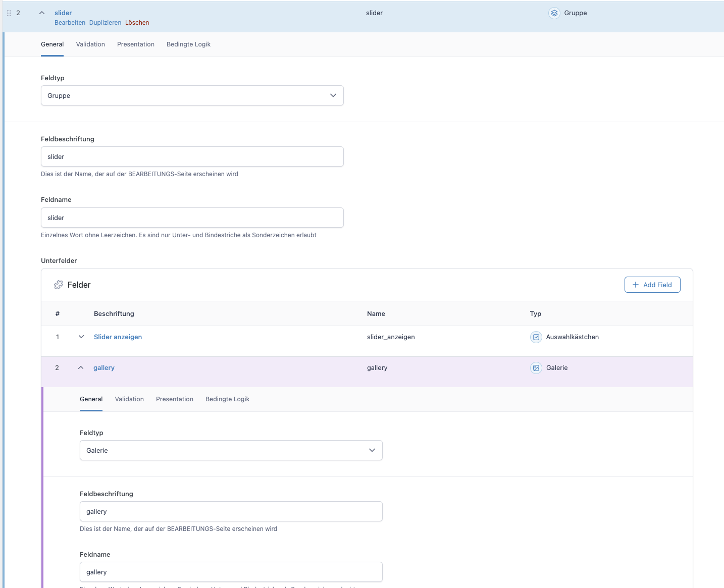Open the slider's Bedingte Logik tab
This screenshot has height=588, width=724.
pyautogui.click(x=188, y=44)
